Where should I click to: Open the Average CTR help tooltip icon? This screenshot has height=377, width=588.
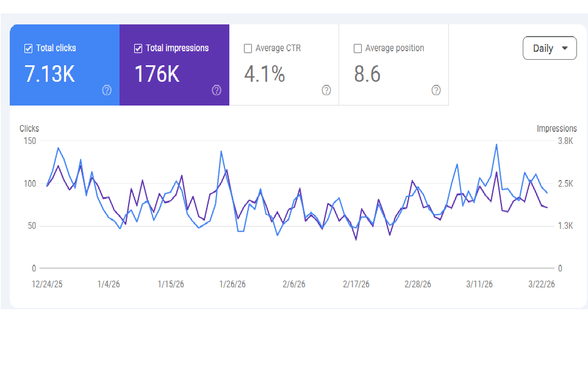[326, 90]
